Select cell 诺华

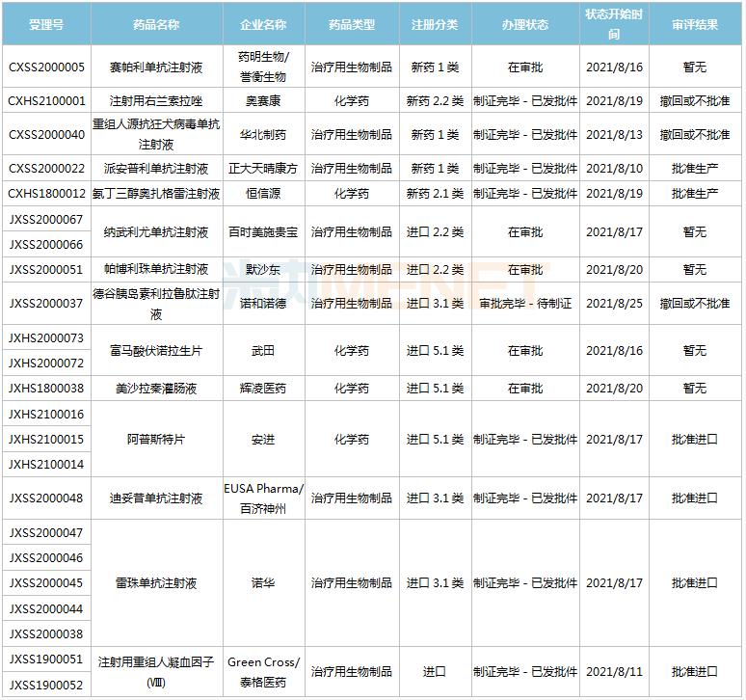pyautogui.click(x=263, y=582)
